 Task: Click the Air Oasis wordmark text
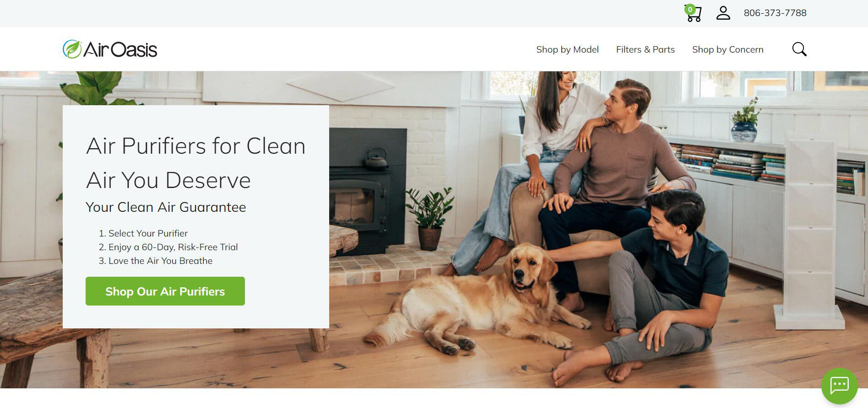coord(120,49)
